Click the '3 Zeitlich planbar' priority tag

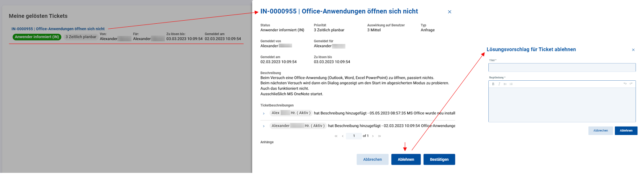(81, 37)
